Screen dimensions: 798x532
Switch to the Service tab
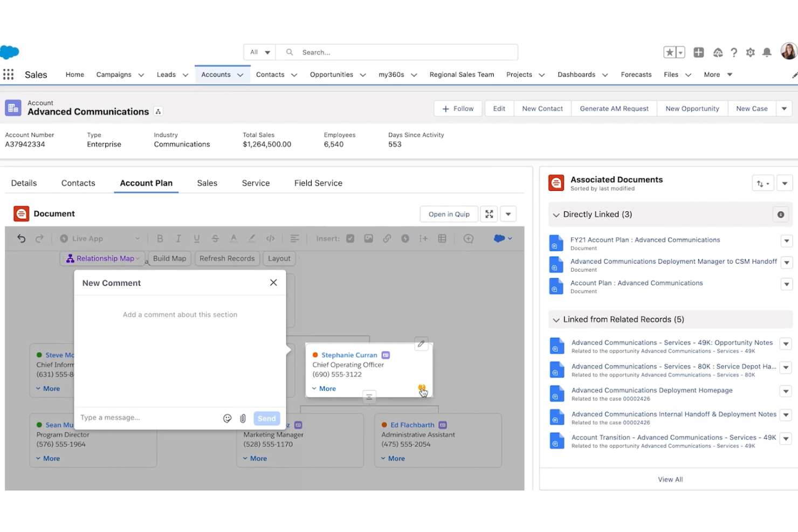tap(256, 183)
